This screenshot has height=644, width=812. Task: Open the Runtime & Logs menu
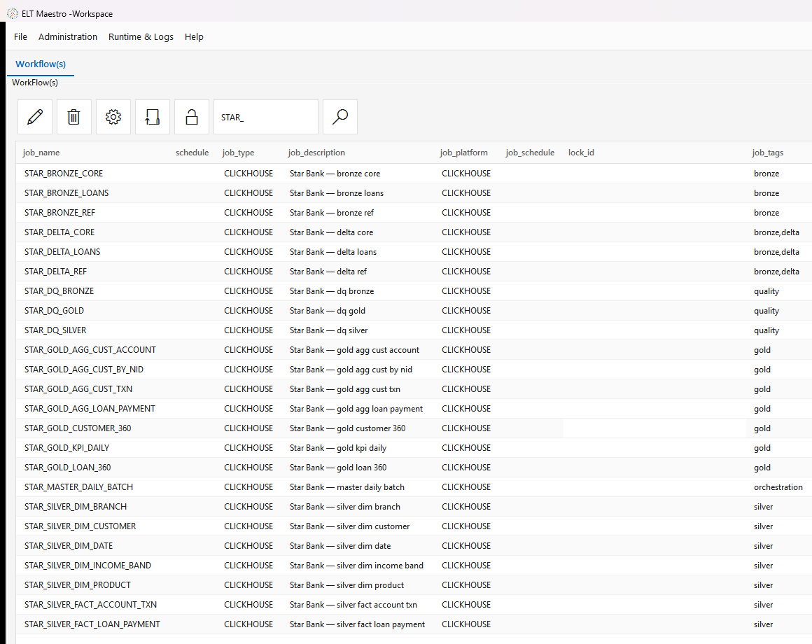click(141, 37)
